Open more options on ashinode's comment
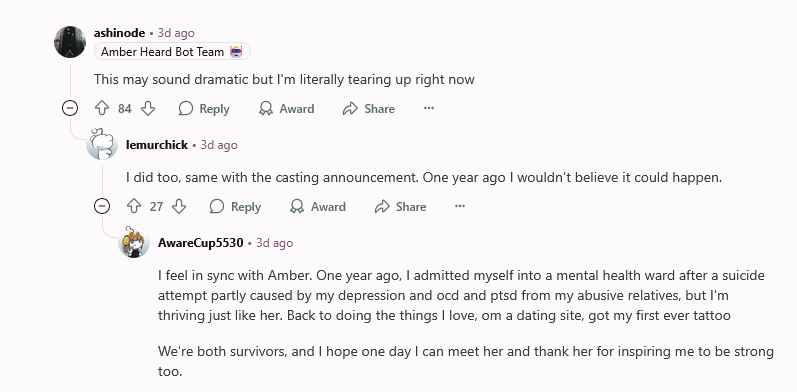 click(x=429, y=108)
